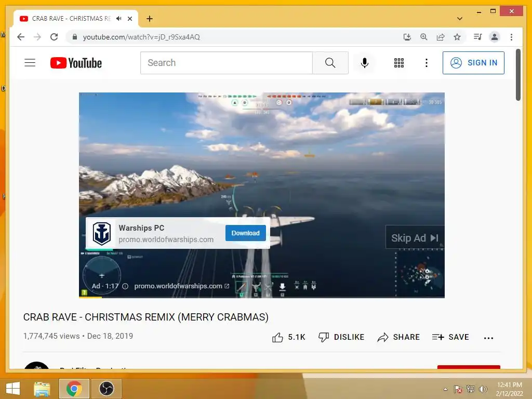Bookmark this page with the star icon
Viewport: 532px width, 399px height.
[x=457, y=37]
